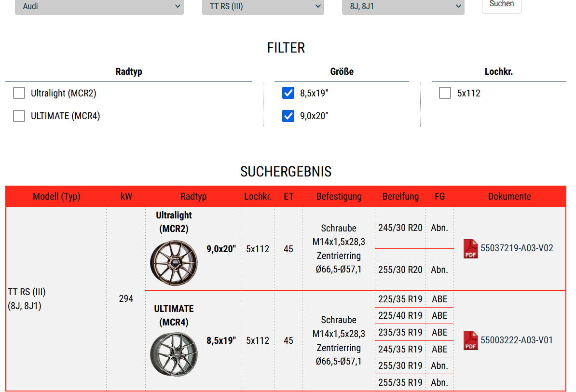Tick the 5x112 Lochkr. checkbox
This screenshot has height=392, width=576.
coord(445,93)
